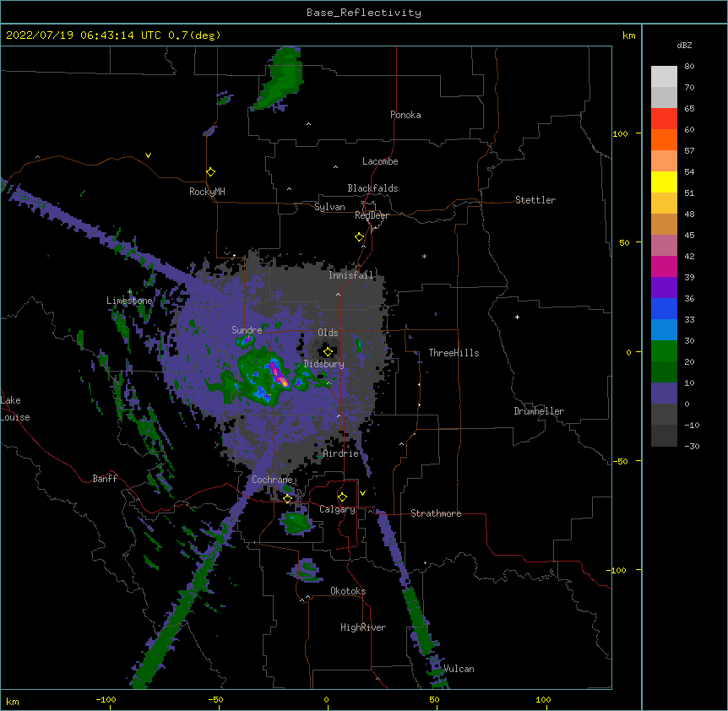The height and width of the screenshot is (711, 728).
Task: Select the yellow diamond marker at Olds
Action: (328, 352)
